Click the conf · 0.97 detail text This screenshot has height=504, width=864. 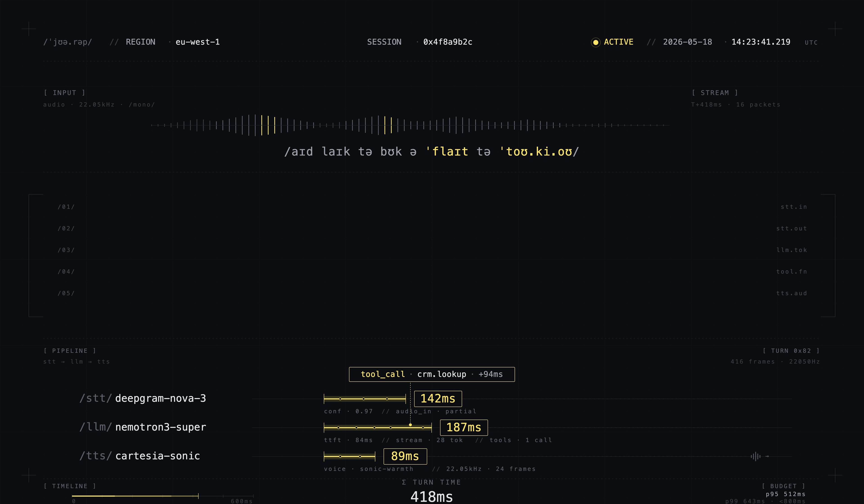click(x=348, y=412)
